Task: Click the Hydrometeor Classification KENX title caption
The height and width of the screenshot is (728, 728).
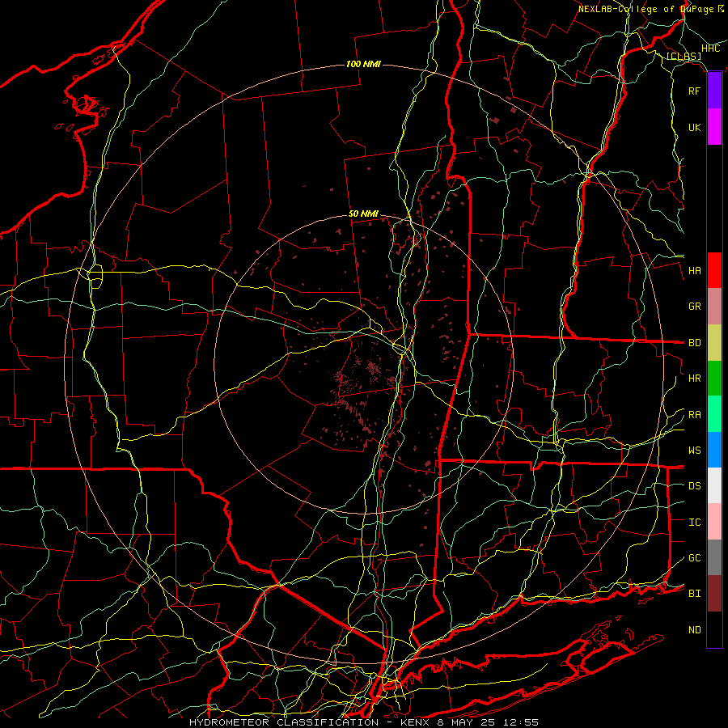Action: [x=364, y=722]
